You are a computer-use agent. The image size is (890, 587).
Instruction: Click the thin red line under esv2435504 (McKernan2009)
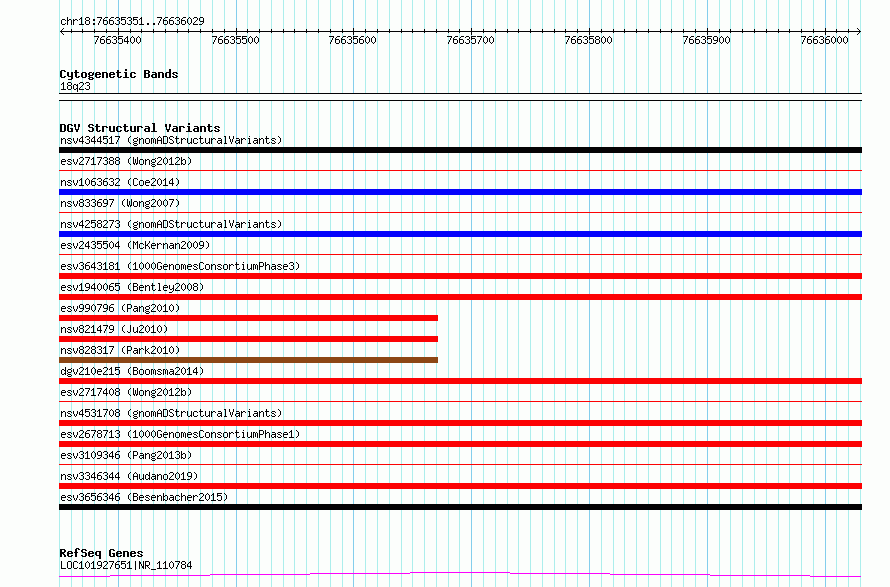(460, 254)
